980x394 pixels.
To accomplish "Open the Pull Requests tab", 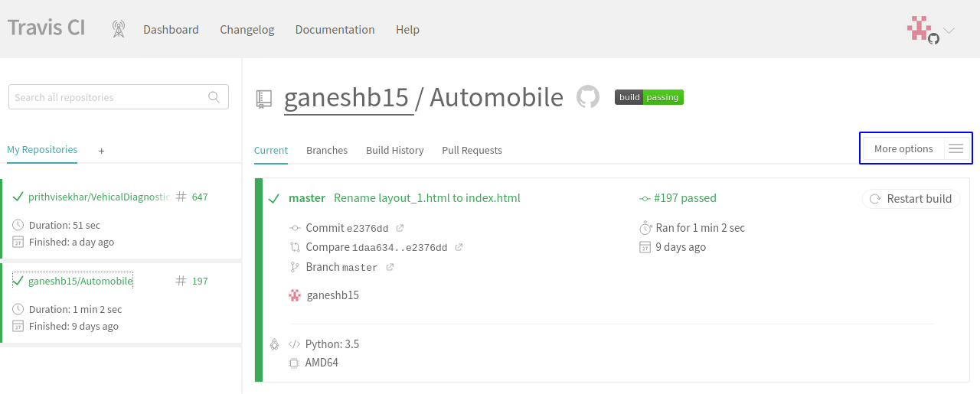I will click(472, 150).
